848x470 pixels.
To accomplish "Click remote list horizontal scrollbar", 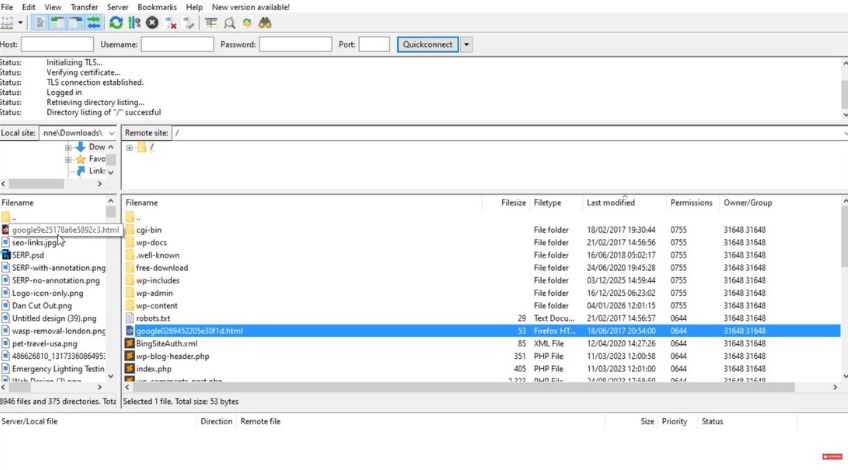I will (x=463, y=387).
